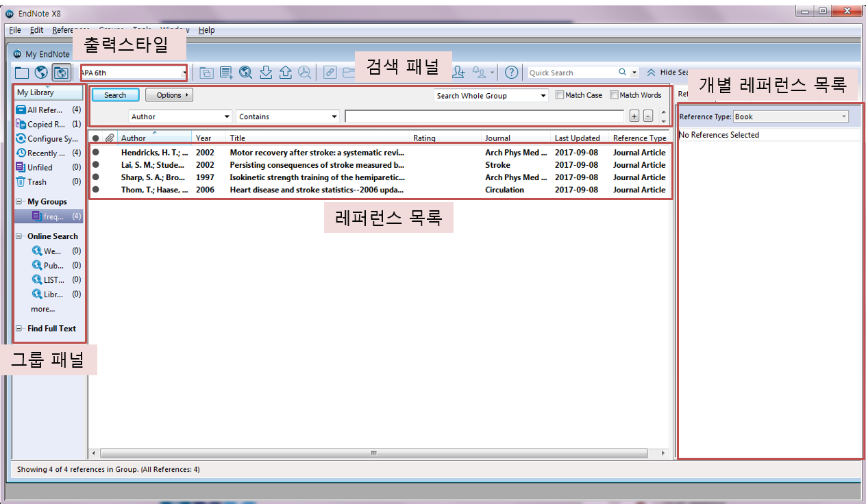The image size is (866, 504).
Task: Switch to Local Library Mode icon
Action: click(23, 73)
